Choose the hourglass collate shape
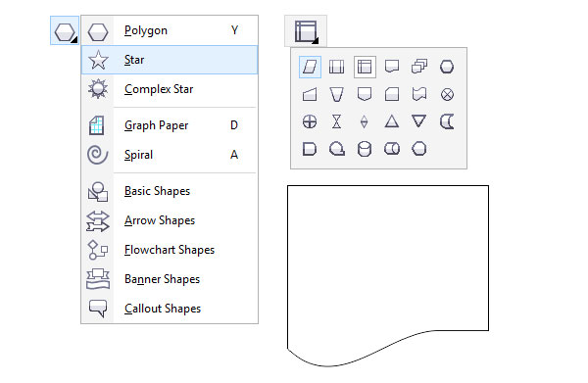The image size is (588, 383). 337,121
